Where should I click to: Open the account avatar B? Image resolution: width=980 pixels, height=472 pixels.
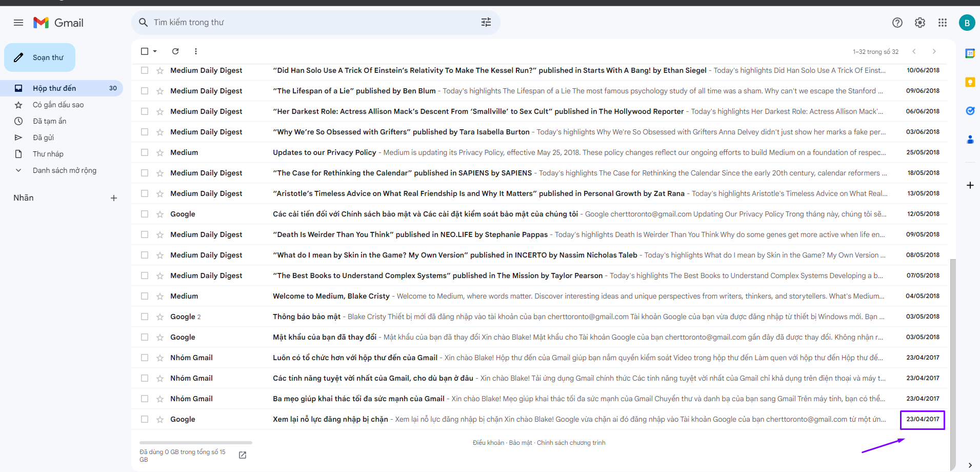pos(967,23)
